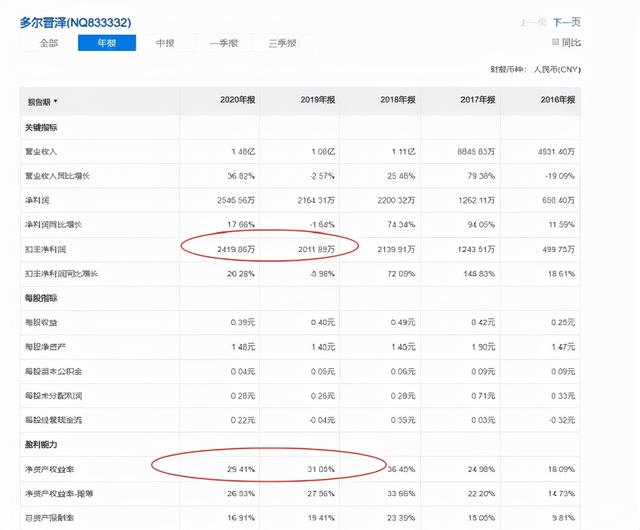Click the 1.90元 net assets per share cell
The width and height of the screenshot is (640, 530).
point(483,347)
